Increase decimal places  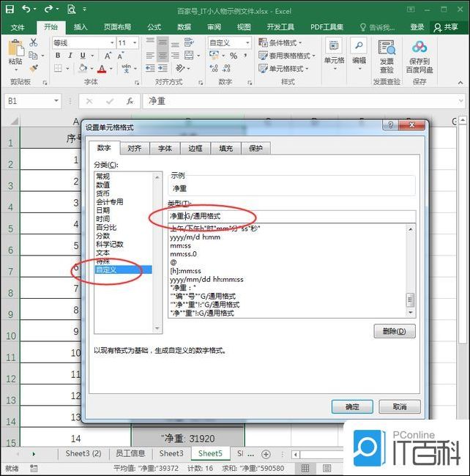[x=214, y=68]
